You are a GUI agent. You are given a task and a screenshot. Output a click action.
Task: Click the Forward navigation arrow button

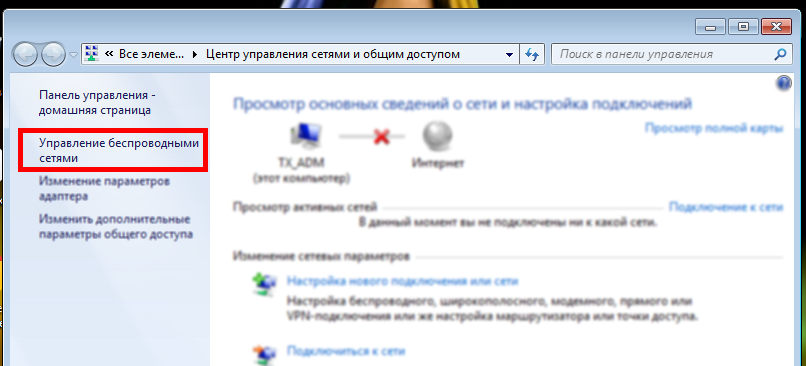(53, 54)
